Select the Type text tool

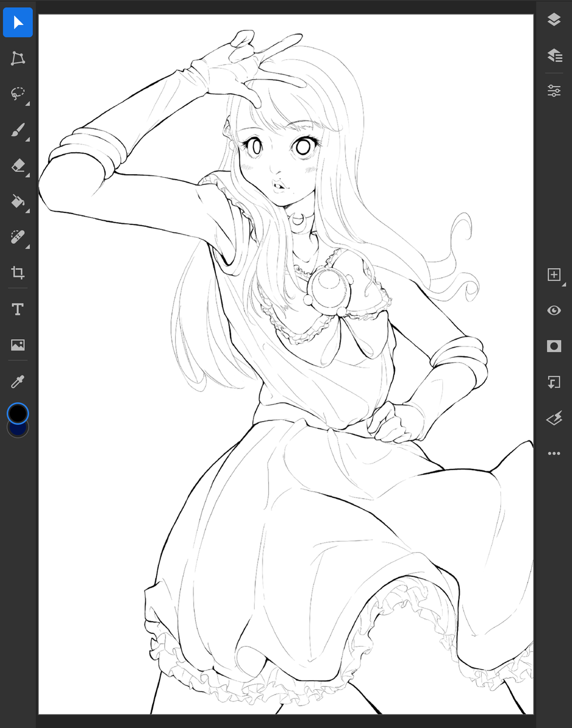pos(18,309)
